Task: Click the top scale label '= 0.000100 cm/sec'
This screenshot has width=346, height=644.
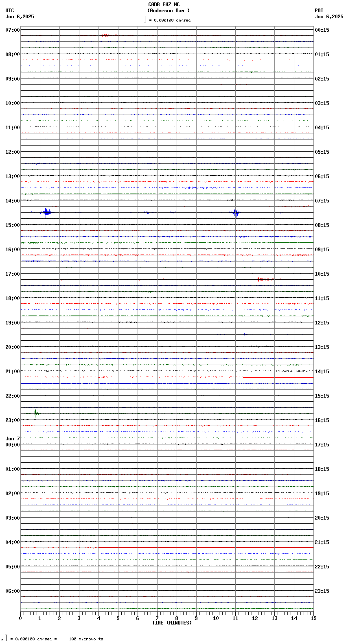Action: pyautogui.click(x=170, y=20)
